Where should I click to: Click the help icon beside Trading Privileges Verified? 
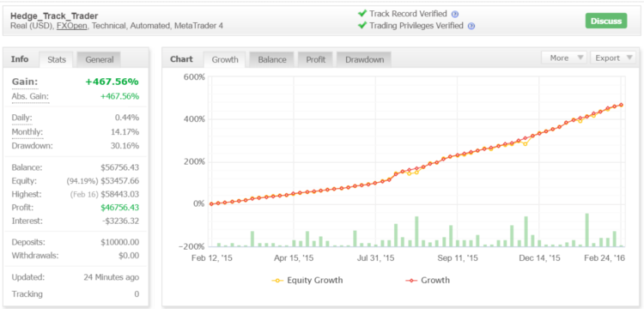pyautogui.click(x=471, y=27)
